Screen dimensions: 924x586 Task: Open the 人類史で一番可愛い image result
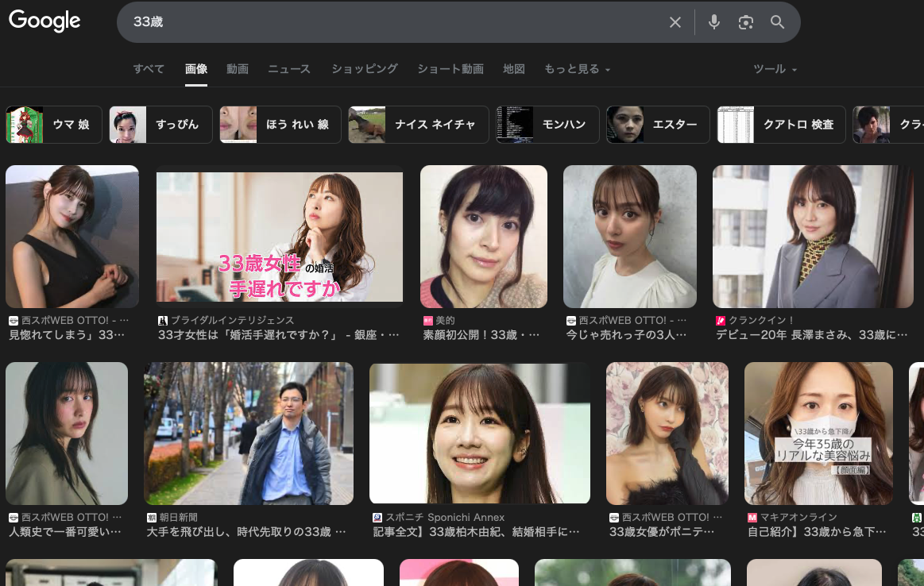pyautogui.click(x=67, y=434)
